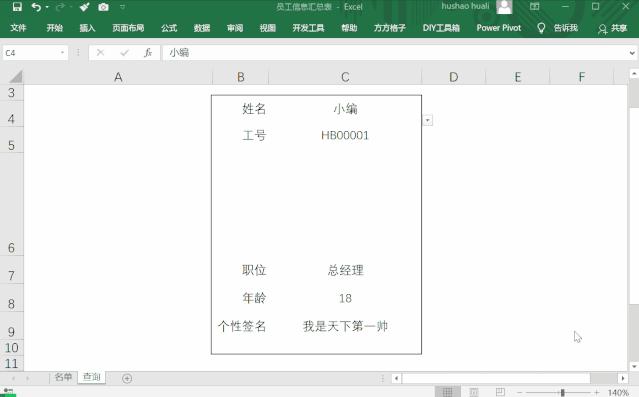This screenshot has height=397, width=639.
Task: Open the Undo history dropdown arrow
Action: (47, 7)
